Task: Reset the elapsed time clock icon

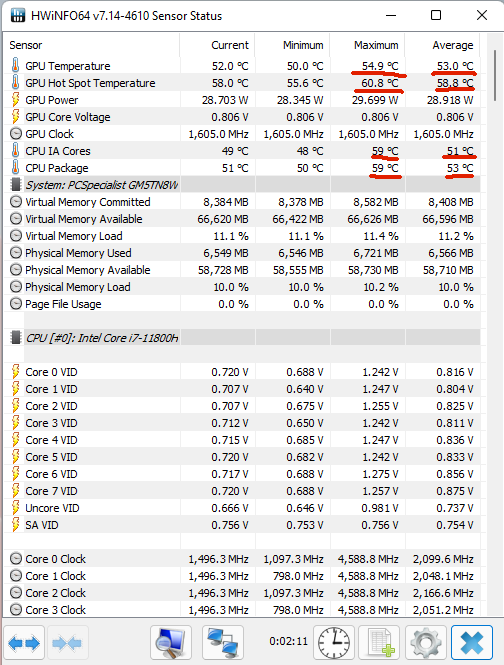Action: [334, 643]
